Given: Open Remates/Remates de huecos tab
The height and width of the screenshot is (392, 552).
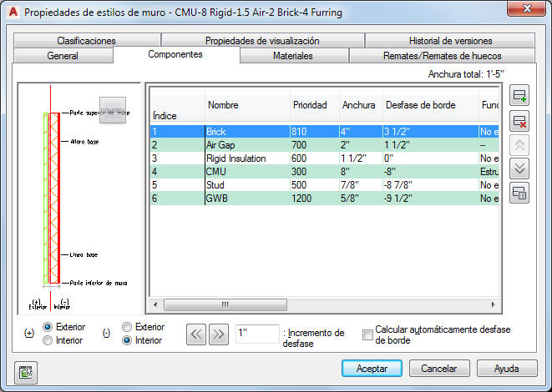Looking at the screenshot, I should 442,56.
